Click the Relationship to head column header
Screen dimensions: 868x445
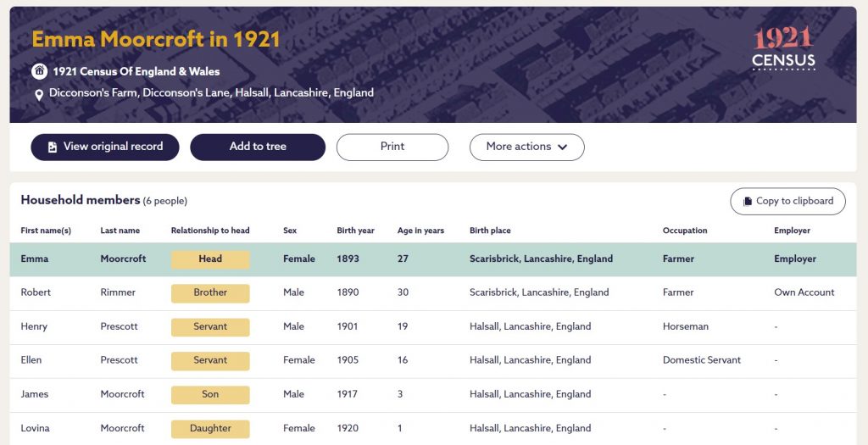point(210,231)
